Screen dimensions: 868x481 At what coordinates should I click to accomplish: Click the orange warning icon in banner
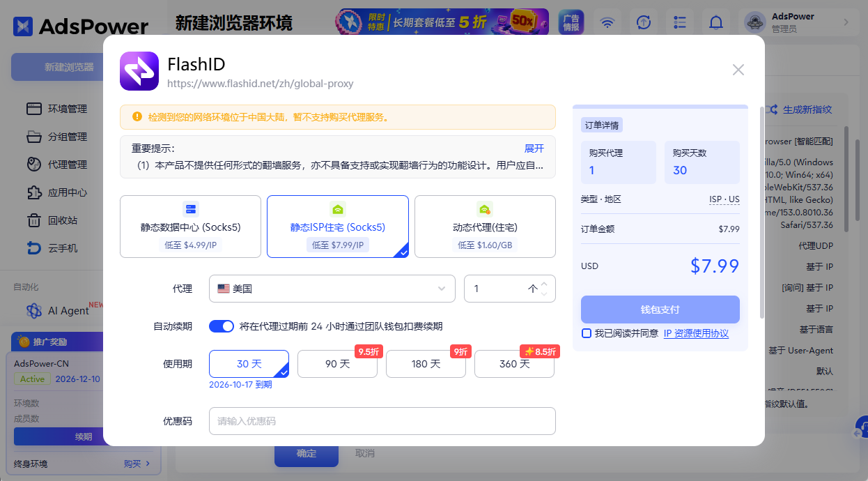137,117
